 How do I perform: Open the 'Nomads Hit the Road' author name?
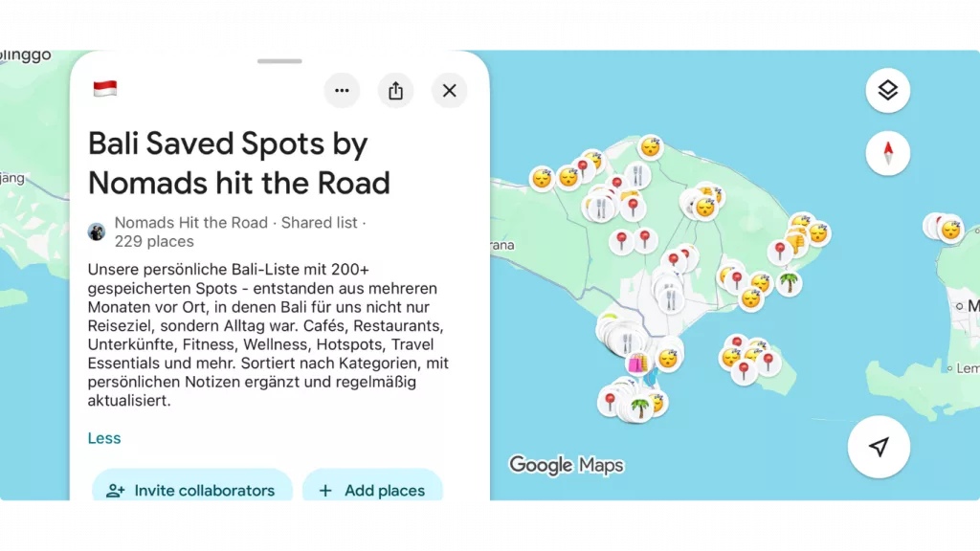point(190,222)
